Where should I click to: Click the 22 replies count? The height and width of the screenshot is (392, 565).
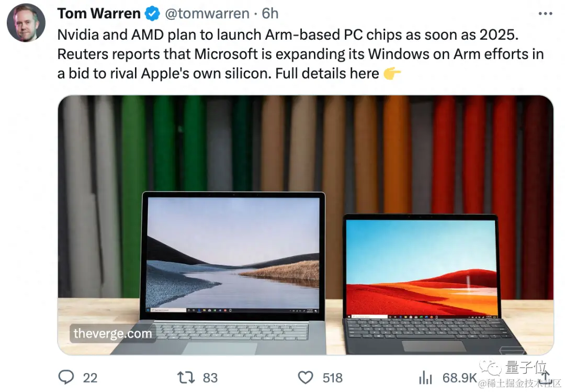click(x=90, y=378)
